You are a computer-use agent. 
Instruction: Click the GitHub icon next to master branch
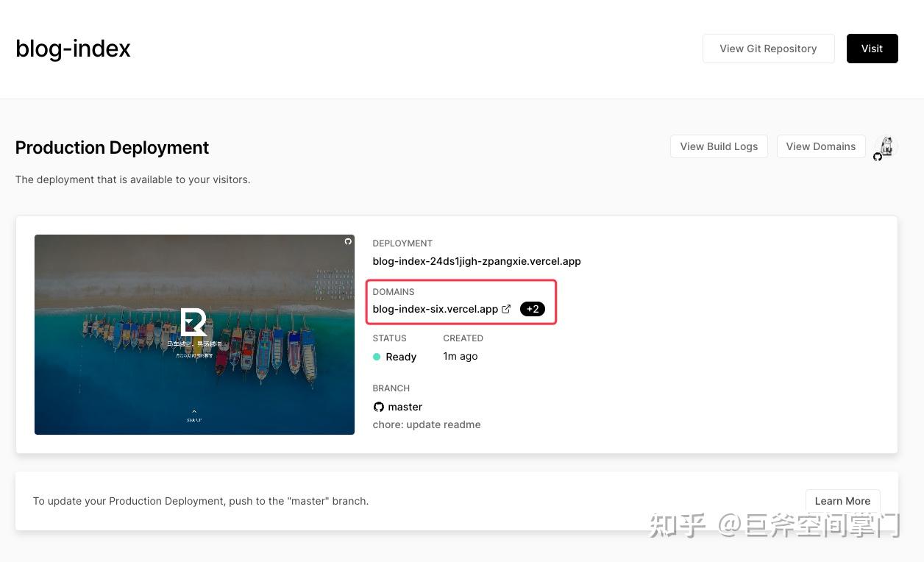tap(378, 407)
